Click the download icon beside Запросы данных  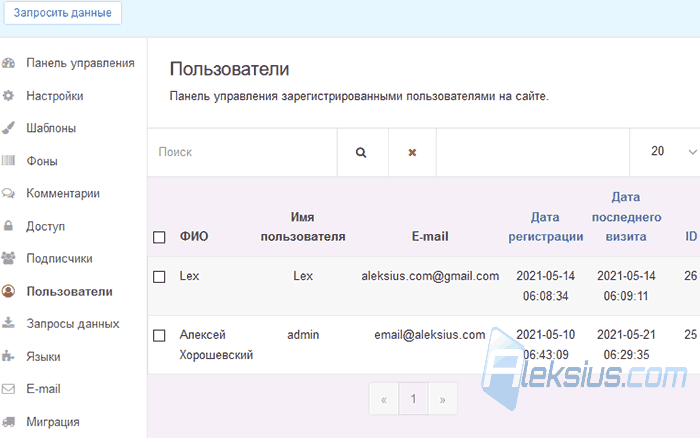click(8, 323)
